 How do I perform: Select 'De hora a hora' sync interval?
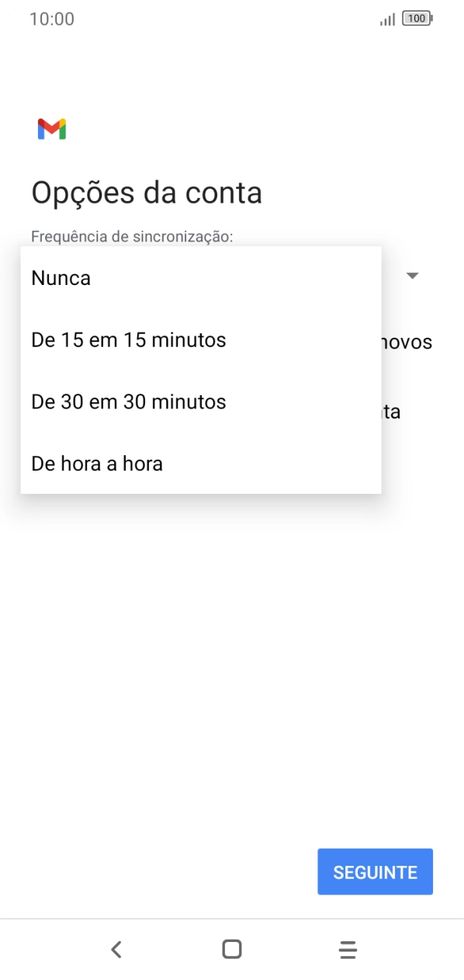pos(96,464)
